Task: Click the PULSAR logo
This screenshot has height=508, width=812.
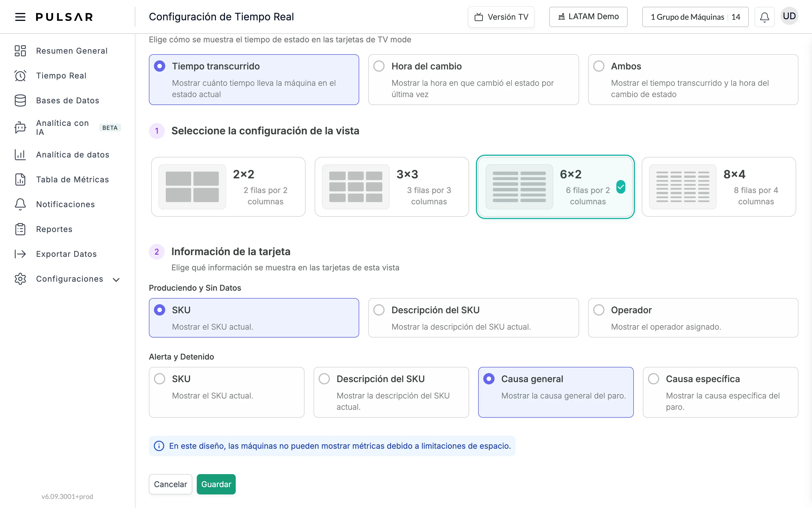Action: (64, 17)
